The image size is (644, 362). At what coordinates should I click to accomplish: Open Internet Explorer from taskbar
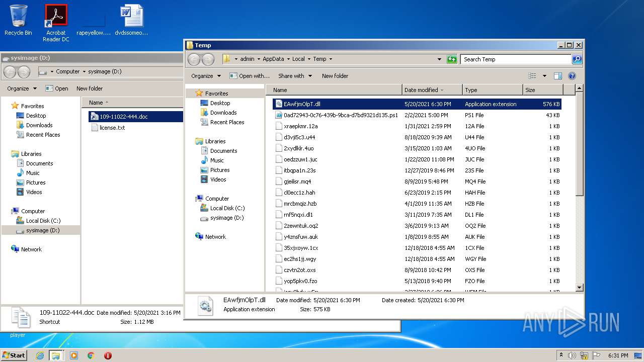(x=40, y=355)
